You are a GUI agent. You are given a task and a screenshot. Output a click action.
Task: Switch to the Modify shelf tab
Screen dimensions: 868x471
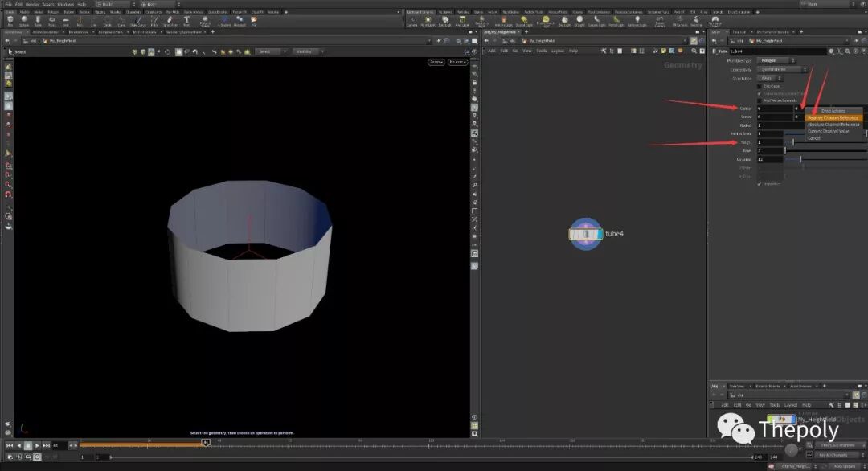pos(24,11)
